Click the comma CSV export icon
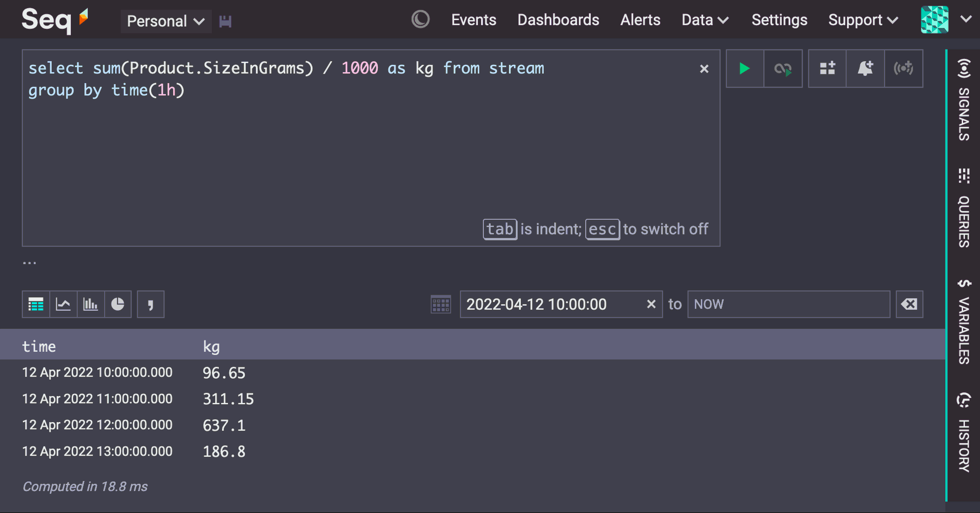This screenshot has width=980, height=513. (151, 304)
